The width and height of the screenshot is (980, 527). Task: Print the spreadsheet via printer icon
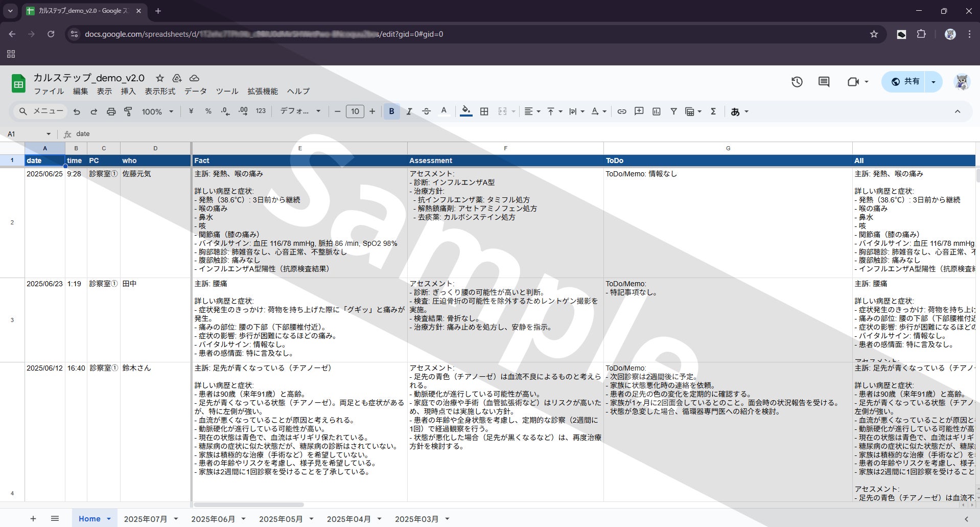[x=111, y=111]
